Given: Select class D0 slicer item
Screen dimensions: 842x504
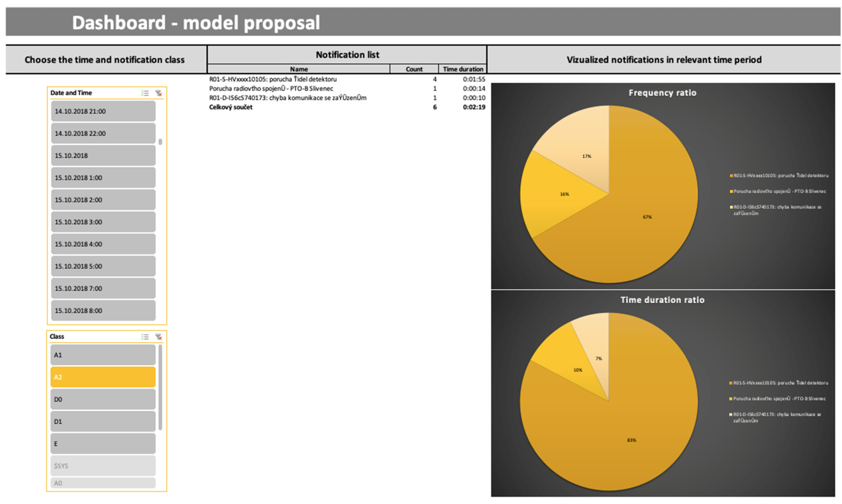Looking at the screenshot, I should click(103, 399).
